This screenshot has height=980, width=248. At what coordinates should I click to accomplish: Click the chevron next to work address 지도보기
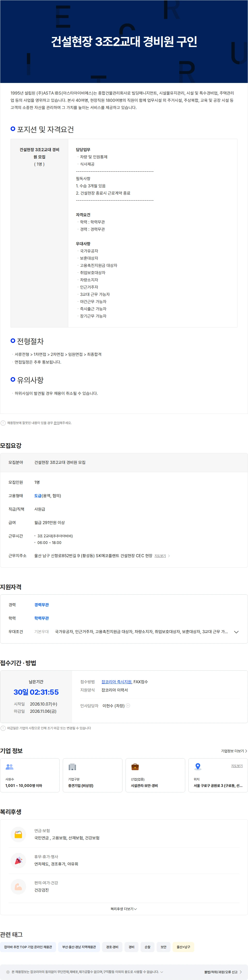pos(169,556)
